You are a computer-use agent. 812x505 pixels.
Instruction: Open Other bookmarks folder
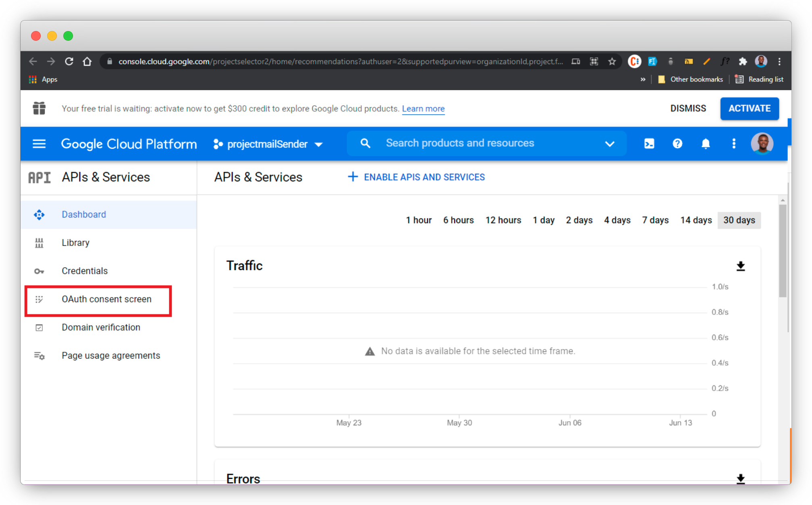690,79
